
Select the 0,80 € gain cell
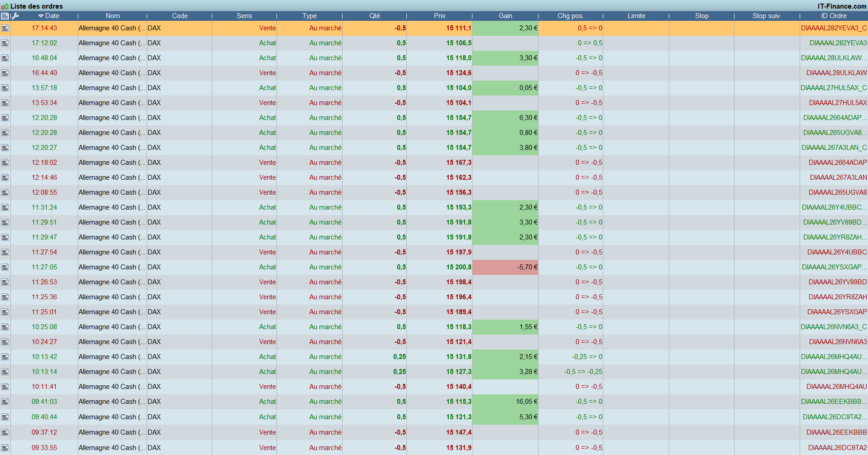pos(506,133)
